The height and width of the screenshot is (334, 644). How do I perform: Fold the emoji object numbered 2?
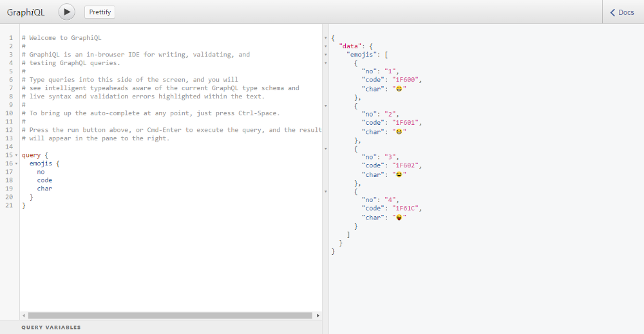pyautogui.click(x=326, y=106)
